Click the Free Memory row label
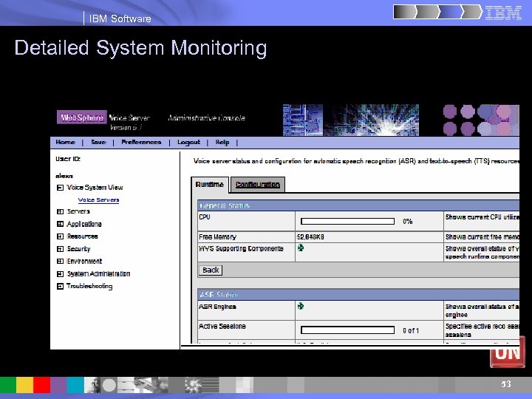This screenshot has width=532, height=399. 217,237
